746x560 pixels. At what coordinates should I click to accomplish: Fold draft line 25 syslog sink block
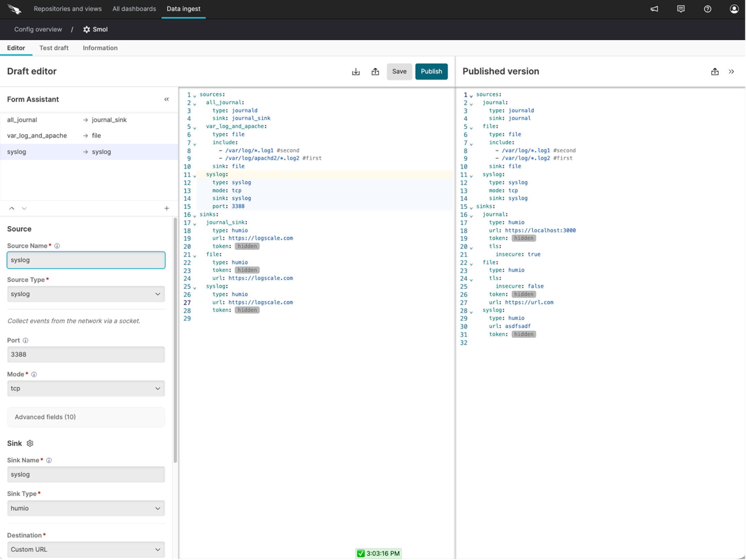tap(195, 288)
